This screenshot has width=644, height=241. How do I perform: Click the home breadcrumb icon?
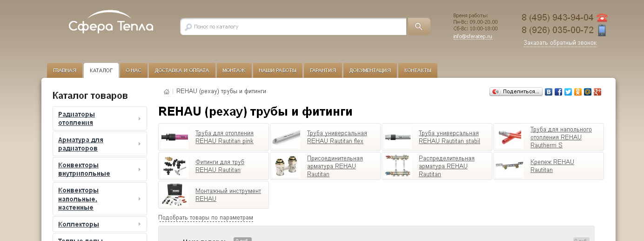(167, 91)
